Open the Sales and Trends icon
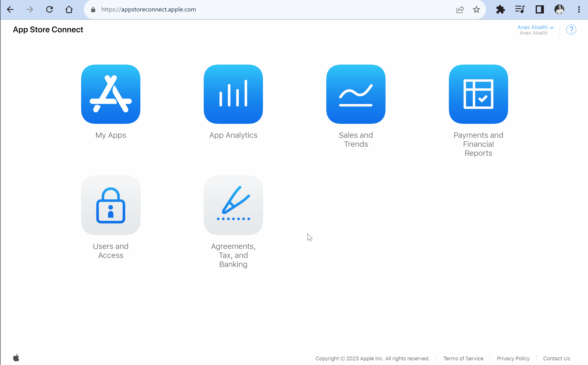Image resolution: width=588 pixels, height=365 pixels. tap(356, 94)
